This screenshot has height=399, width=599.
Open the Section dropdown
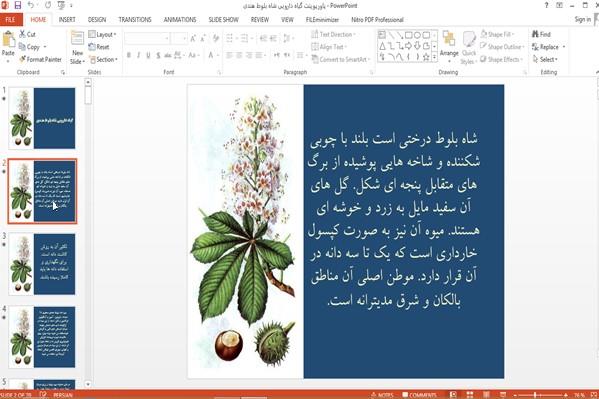point(103,59)
